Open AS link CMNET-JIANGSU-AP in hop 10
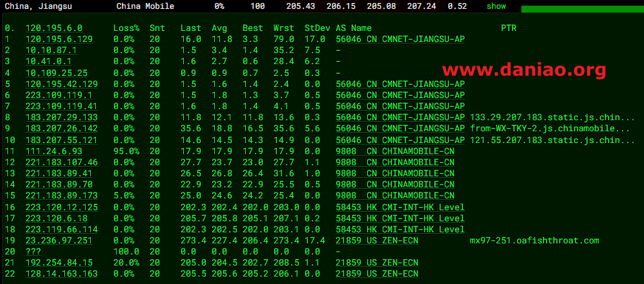The height and width of the screenshot is (284, 644). click(x=400, y=139)
